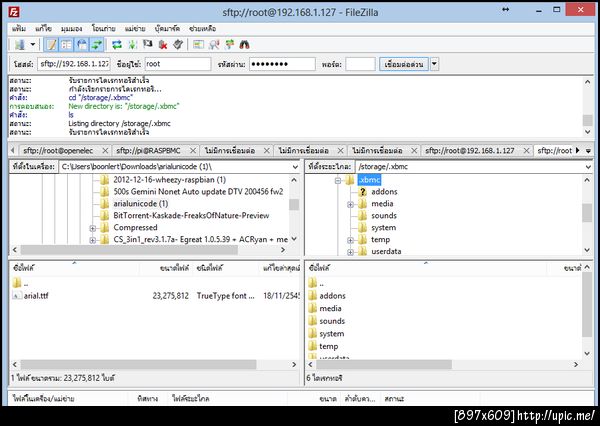Image resolution: width=600 pixels, height=426 pixels.
Task: Refresh file and folder lists
Action: pos(117,45)
